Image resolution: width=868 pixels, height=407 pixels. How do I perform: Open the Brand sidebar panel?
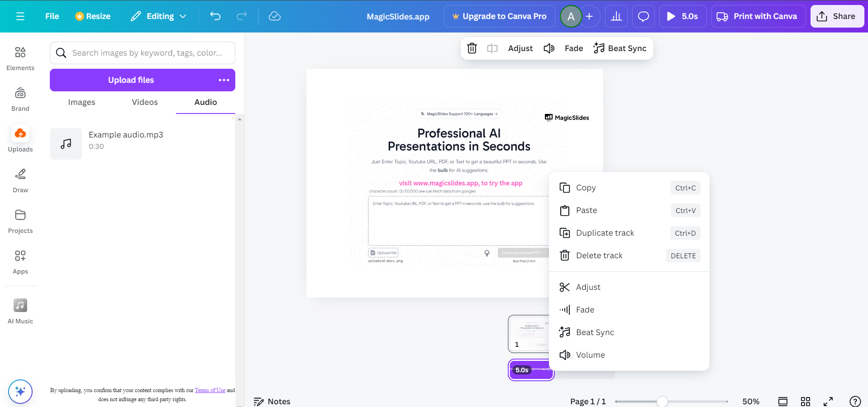20,99
